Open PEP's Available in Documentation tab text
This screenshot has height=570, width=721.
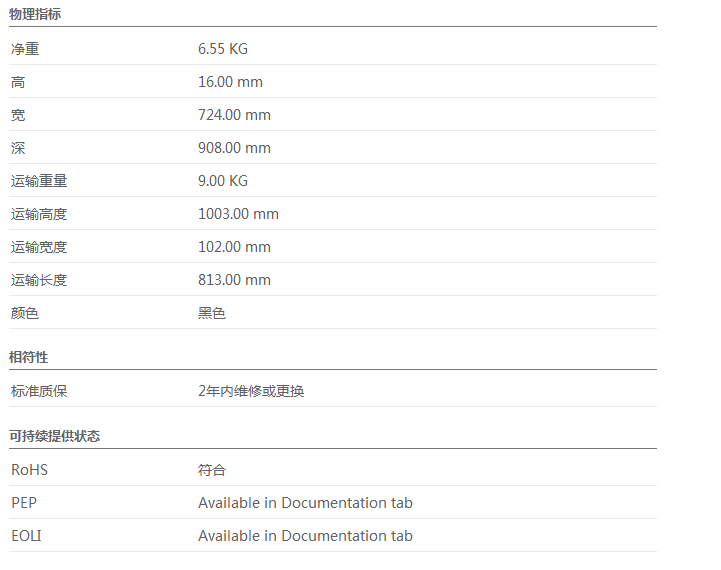[305, 503]
